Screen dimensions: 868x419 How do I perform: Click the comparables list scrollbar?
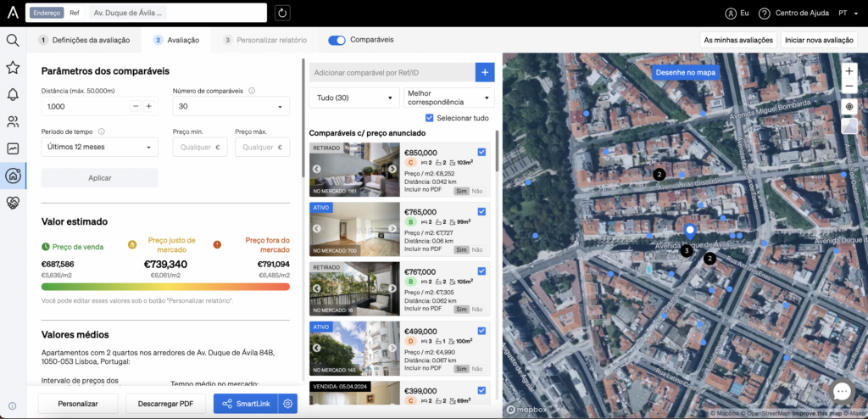point(497,151)
